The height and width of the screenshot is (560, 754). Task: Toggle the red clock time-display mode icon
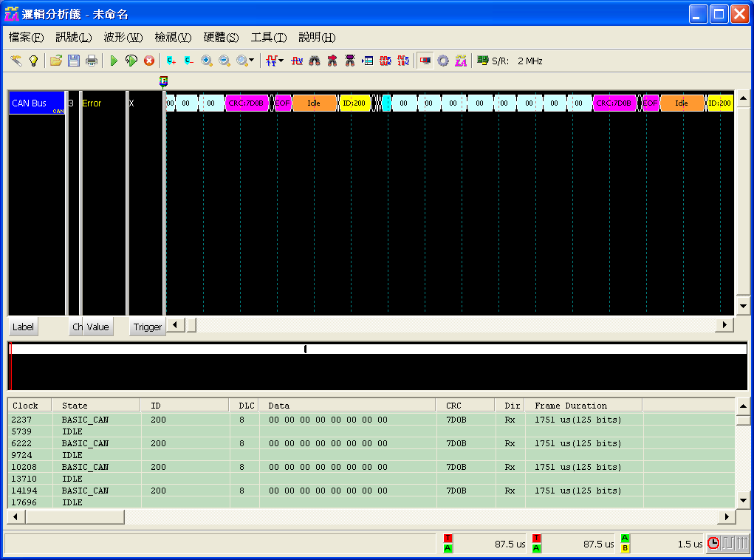(713, 543)
